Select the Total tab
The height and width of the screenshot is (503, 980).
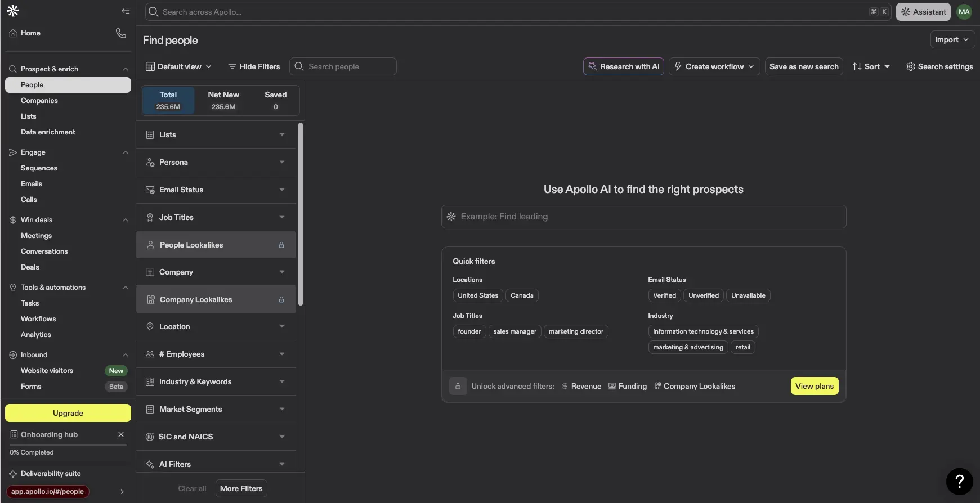pyautogui.click(x=168, y=100)
